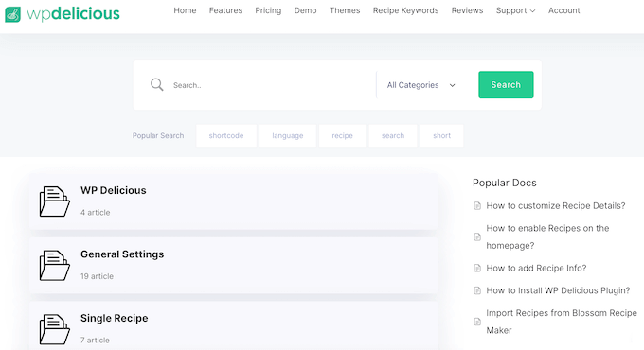Click document icon beside Import Recipes from Blossom
This screenshot has height=350, width=644.
[477, 322]
